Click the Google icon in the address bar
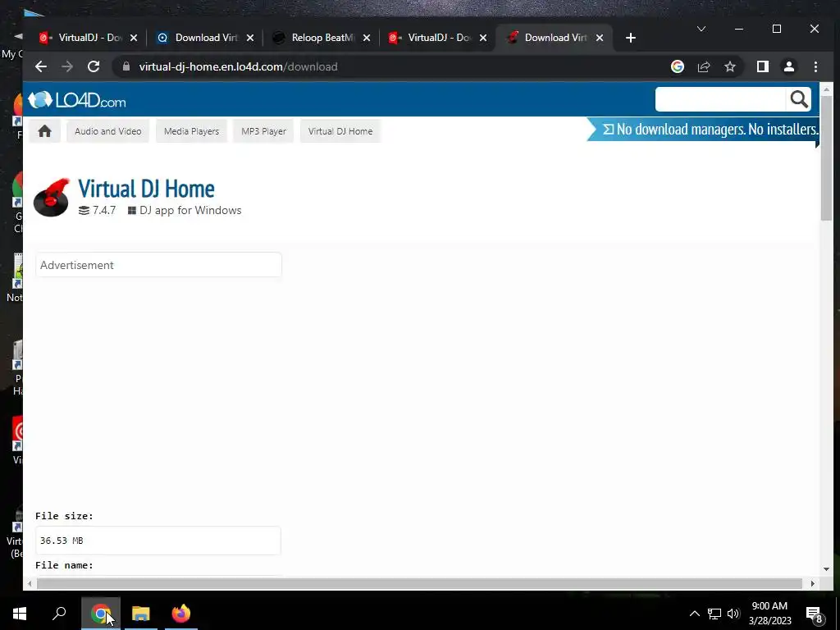Viewport: 840px width, 630px height. (677, 66)
